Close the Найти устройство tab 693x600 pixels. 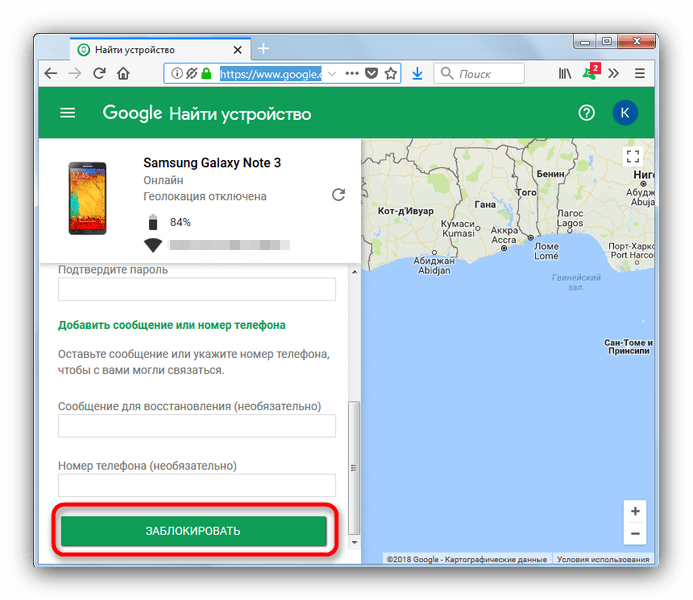point(237,50)
